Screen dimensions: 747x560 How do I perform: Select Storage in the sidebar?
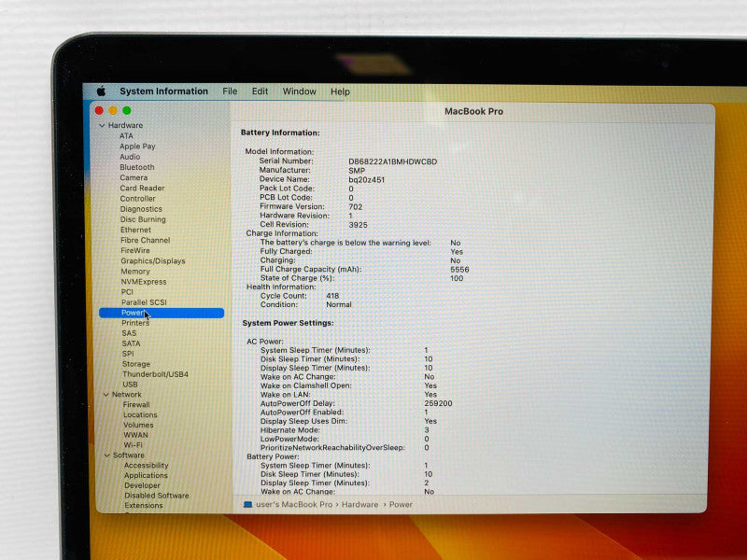click(x=136, y=364)
